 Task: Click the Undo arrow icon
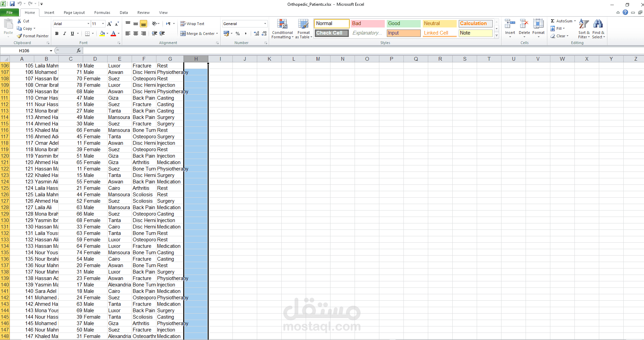[19, 4]
